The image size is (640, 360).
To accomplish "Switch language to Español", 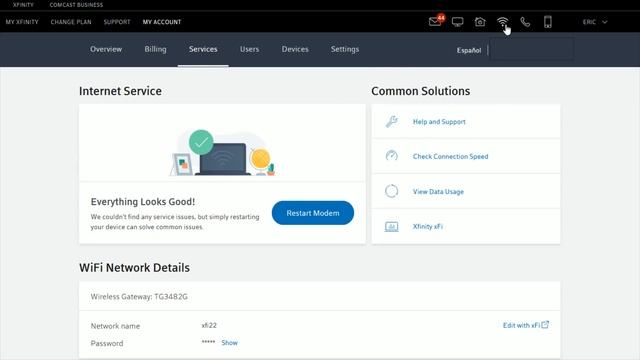I will 469,50.
